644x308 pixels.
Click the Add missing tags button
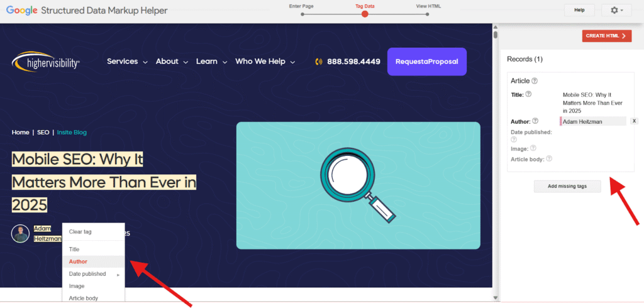[567, 186]
